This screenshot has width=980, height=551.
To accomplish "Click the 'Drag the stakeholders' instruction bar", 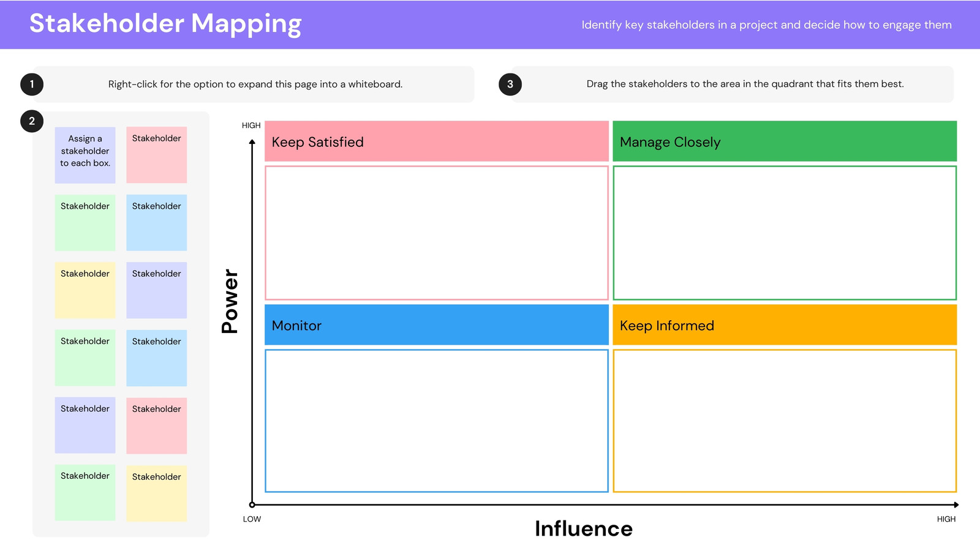I will [x=733, y=84].
